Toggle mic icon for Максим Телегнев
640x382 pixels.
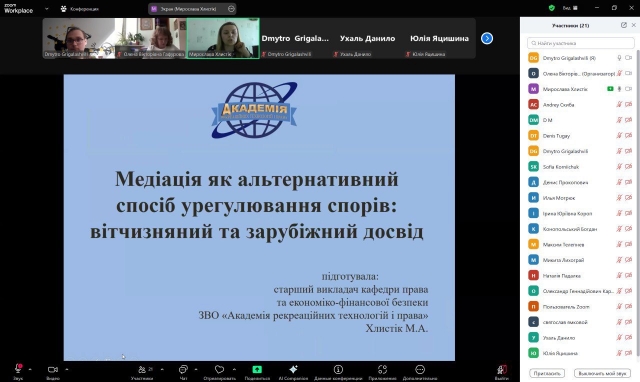point(619,244)
